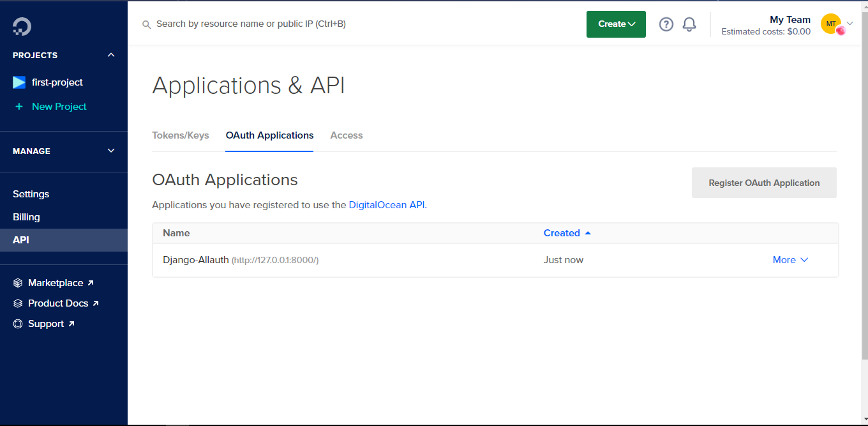Click the Product Docs stack icon
Viewport: 868px width, 426px height.
[18, 303]
